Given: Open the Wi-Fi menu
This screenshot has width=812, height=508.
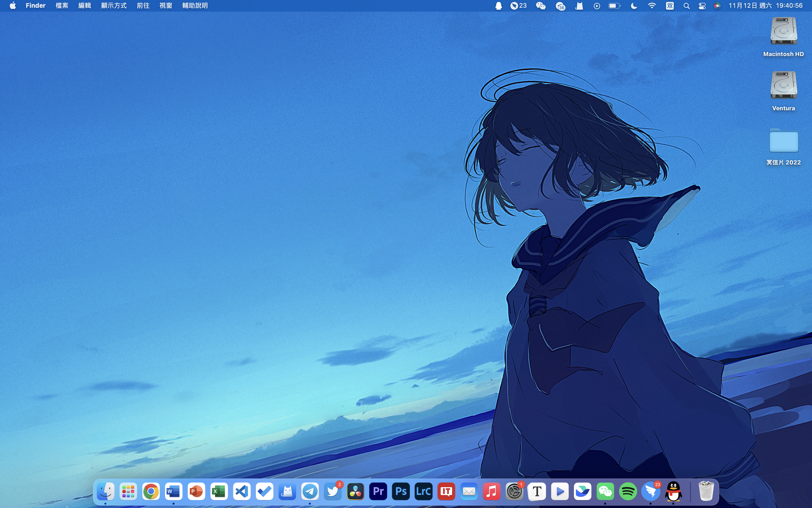Looking at the screenshot, I should (x=652, y=6).
